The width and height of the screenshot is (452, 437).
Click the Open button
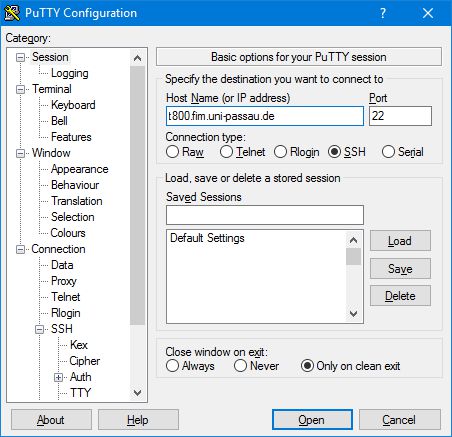tap(312, 420)
